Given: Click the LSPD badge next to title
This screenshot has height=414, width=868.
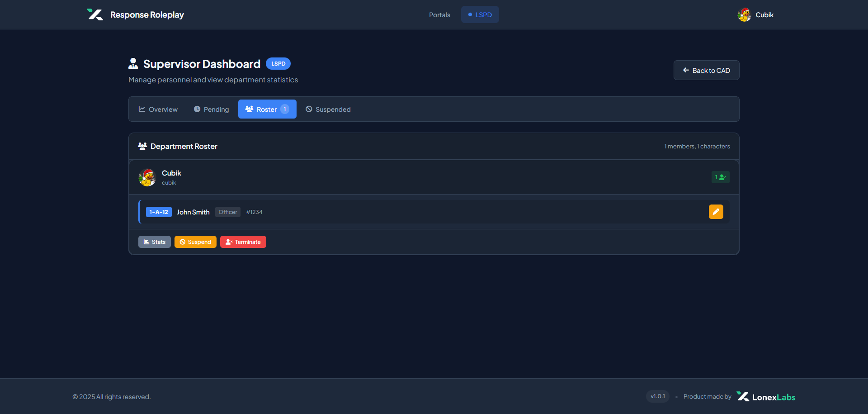Looking at the screenshot, I should tap(278, 64).
